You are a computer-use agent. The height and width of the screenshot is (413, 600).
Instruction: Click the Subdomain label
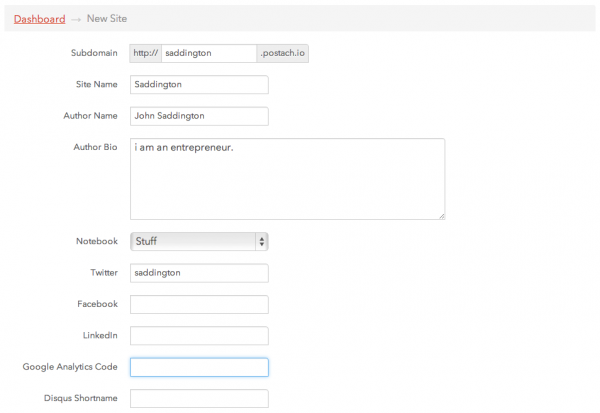coord(94,53)
